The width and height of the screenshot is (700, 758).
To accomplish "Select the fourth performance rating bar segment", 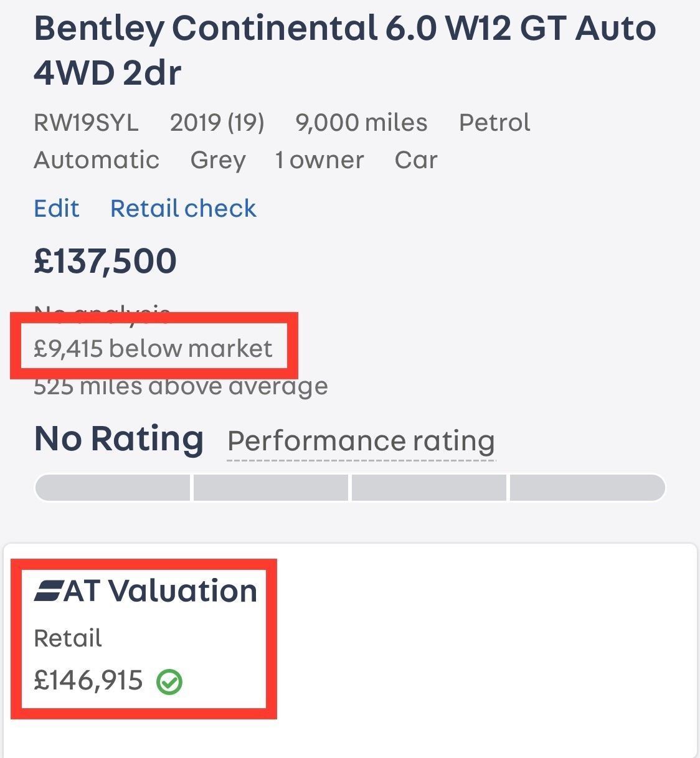I will (588, 488).
